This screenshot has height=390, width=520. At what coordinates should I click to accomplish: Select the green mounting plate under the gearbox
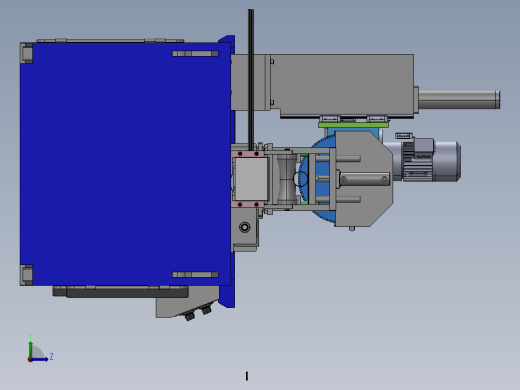353,125
